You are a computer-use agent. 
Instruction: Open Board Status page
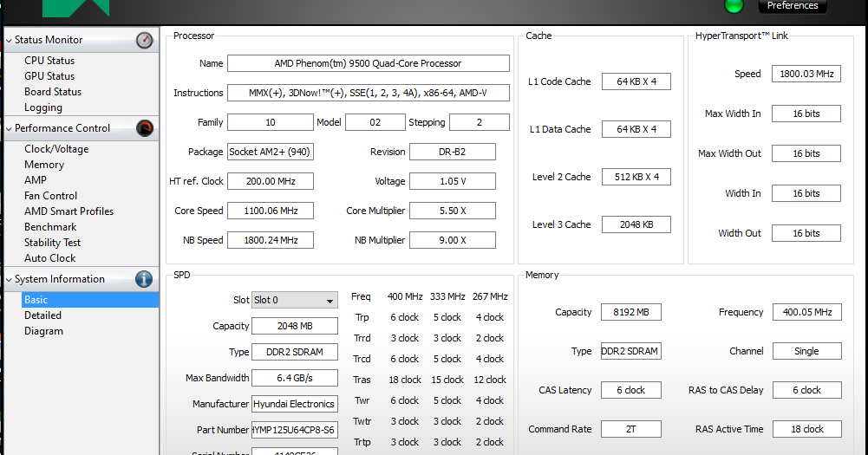[x=53, y=91]
